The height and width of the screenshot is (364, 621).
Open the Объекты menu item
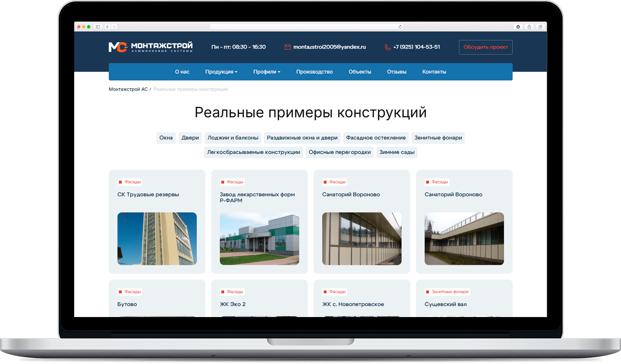coord(360,72)
